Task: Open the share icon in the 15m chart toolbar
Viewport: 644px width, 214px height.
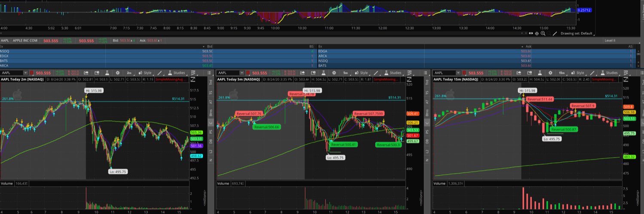Action: (519, 73)
